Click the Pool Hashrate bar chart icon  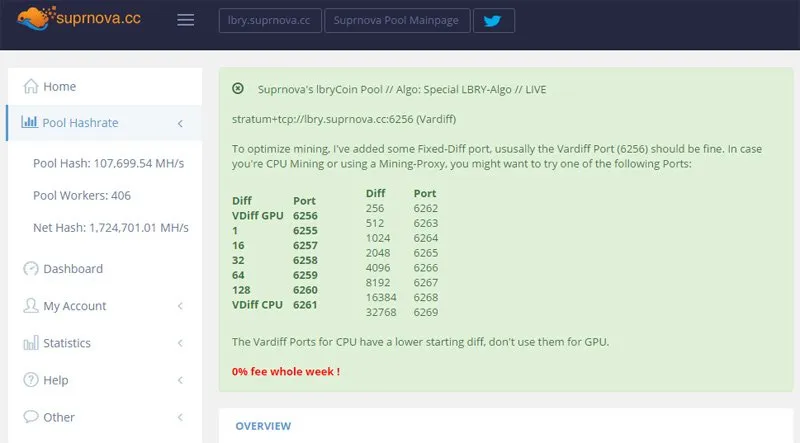[30, 122]
